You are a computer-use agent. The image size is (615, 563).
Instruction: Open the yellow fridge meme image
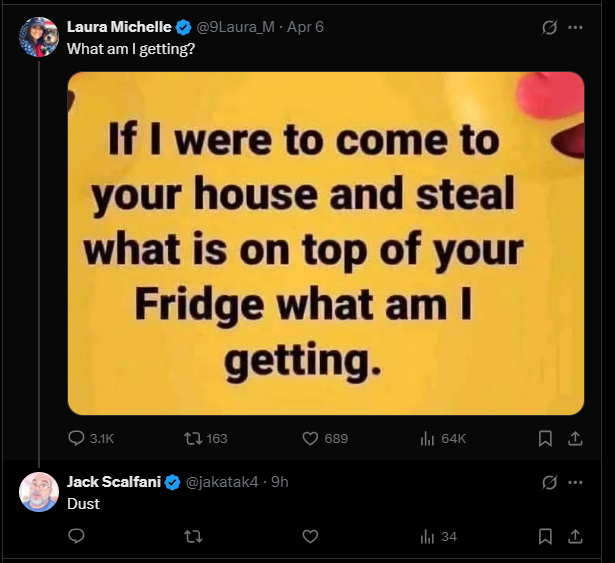tap(326, 243)
